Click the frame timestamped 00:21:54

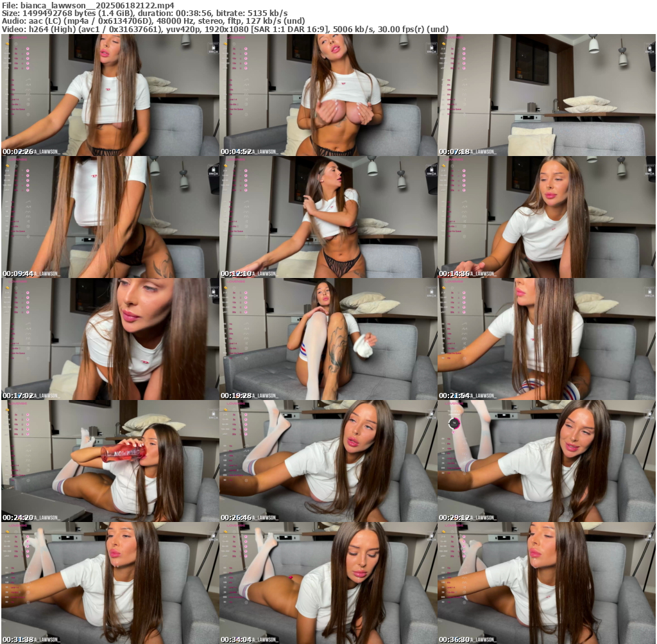[x=547, y=339]
